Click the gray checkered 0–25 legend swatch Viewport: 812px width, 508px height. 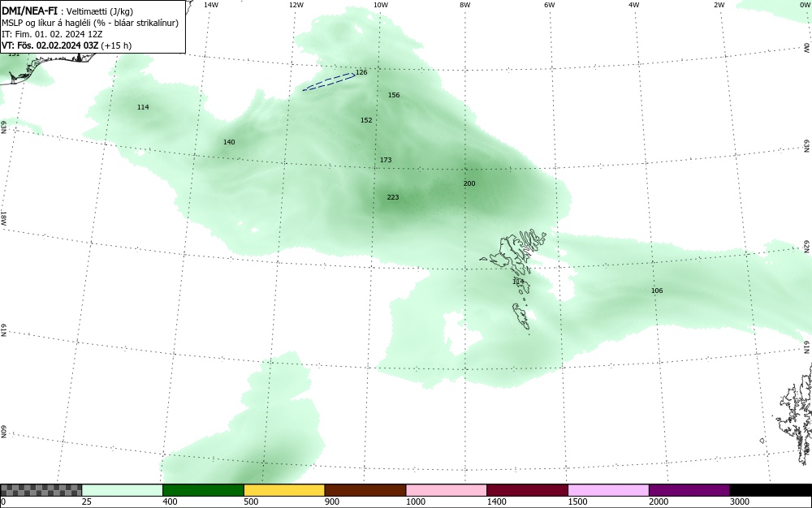tap(41, 490)
